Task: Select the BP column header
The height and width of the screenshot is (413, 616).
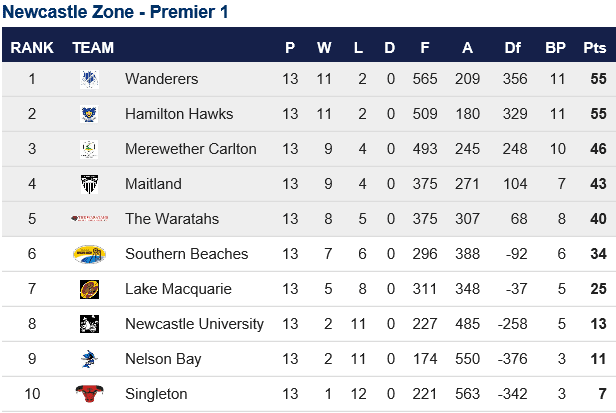Action: click(x=556, y=48)
